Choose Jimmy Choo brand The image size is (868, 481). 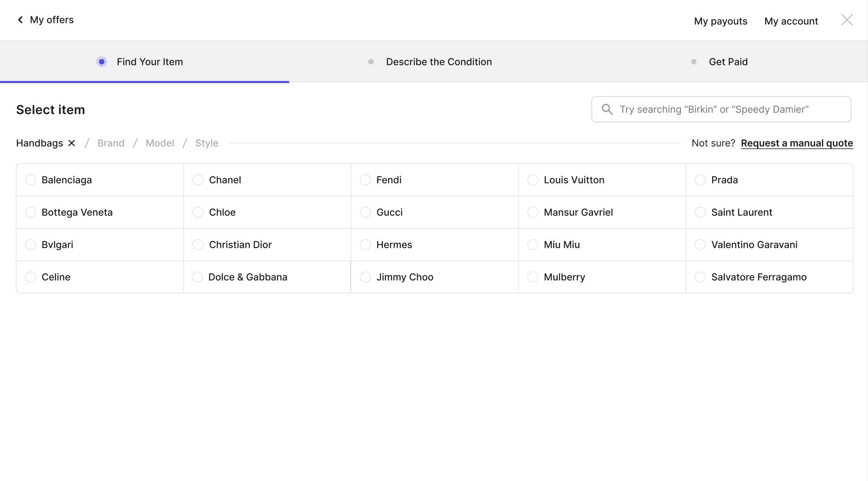pyautogui.click(x=435, y=277)
